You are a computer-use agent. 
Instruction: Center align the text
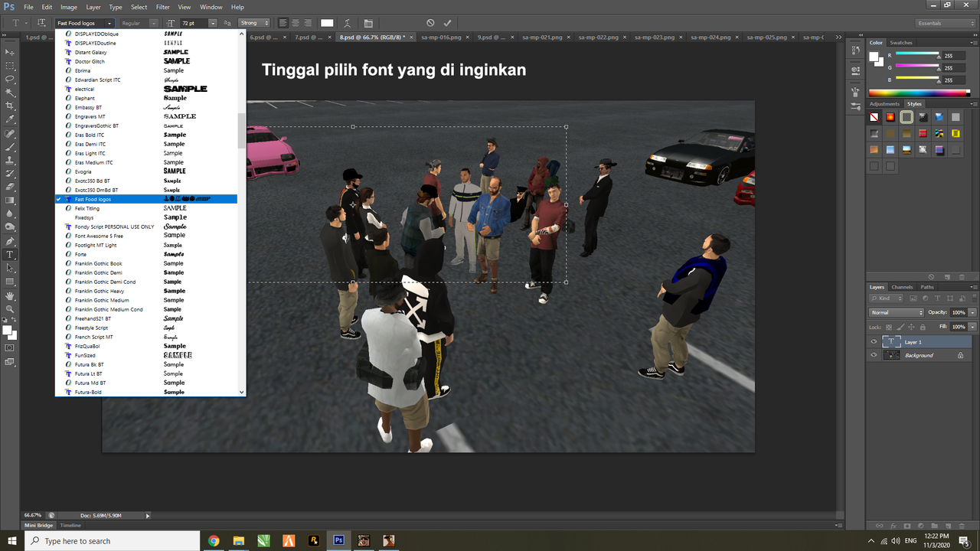(x=296, y=23)
